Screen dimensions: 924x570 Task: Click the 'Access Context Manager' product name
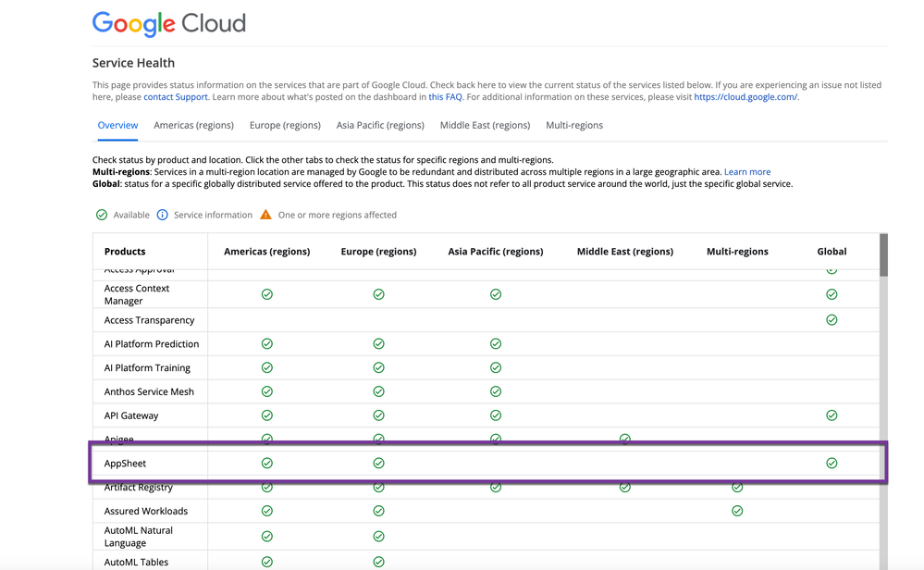(x=137, y=295)
